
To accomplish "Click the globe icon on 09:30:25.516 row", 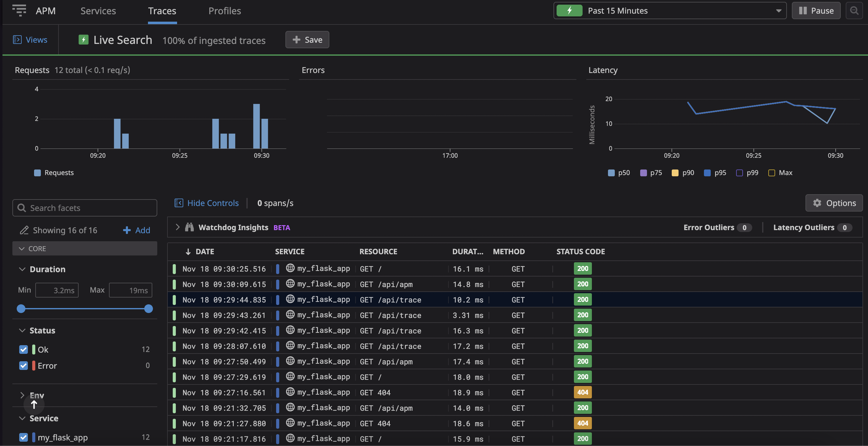I will pos(290,268).
